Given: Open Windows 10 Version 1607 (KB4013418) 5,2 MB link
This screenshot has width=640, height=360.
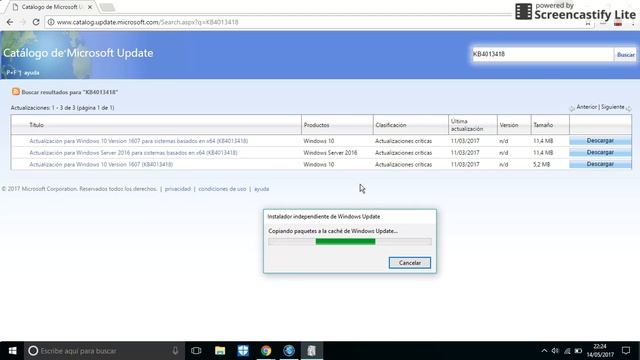Looking at the screenshot, I should (x=101, y=164).
